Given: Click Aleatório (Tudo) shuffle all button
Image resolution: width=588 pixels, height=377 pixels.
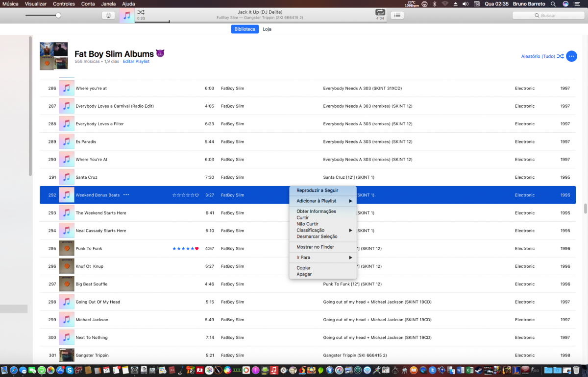Looking at the screenshot, I should tap(542, 56).
